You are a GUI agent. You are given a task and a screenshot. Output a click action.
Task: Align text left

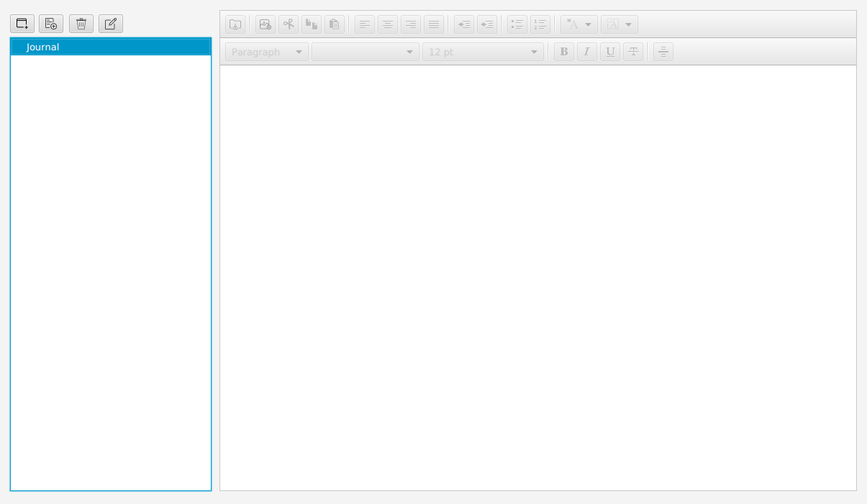[x=365, y=24]
